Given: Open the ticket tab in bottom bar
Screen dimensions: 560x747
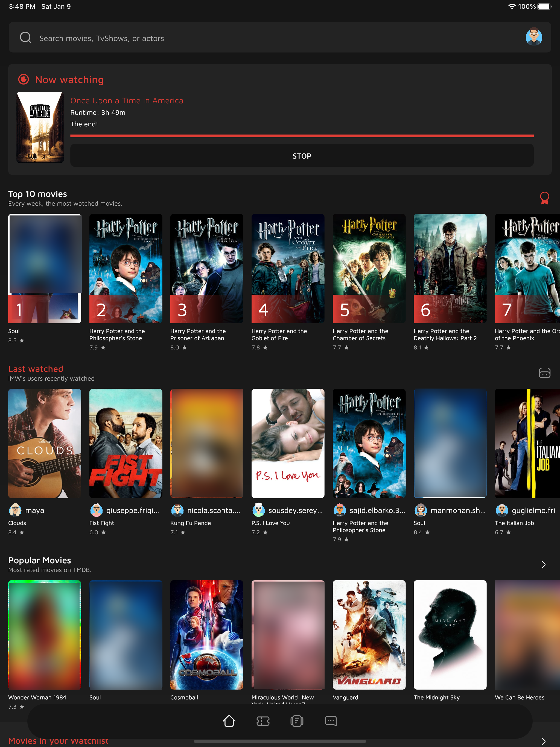Looking at the screenshot, I should (x=263, y=721).
